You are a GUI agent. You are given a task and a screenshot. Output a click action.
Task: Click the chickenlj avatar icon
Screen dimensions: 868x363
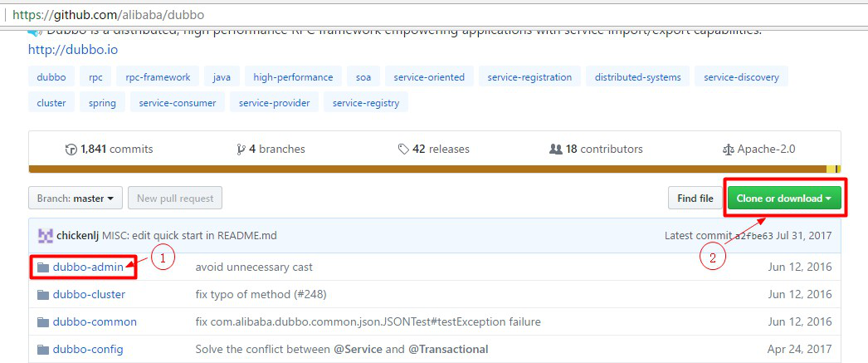(46, 236)
